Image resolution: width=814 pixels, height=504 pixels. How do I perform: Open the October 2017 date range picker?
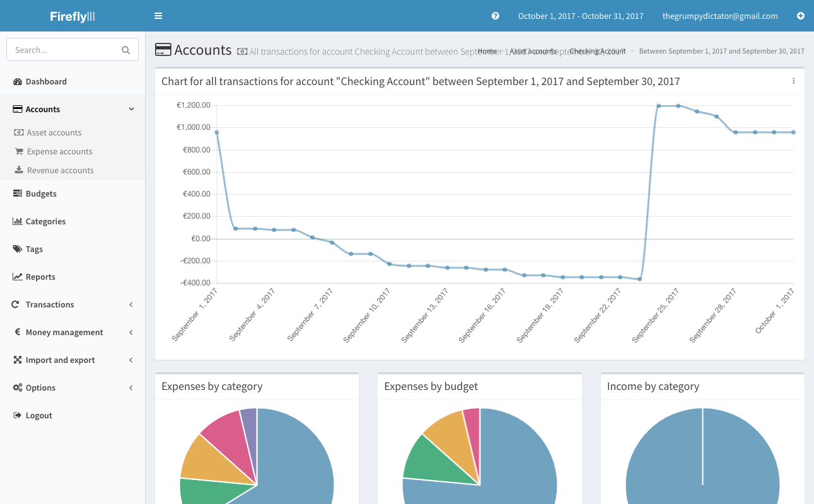point(580,16)
